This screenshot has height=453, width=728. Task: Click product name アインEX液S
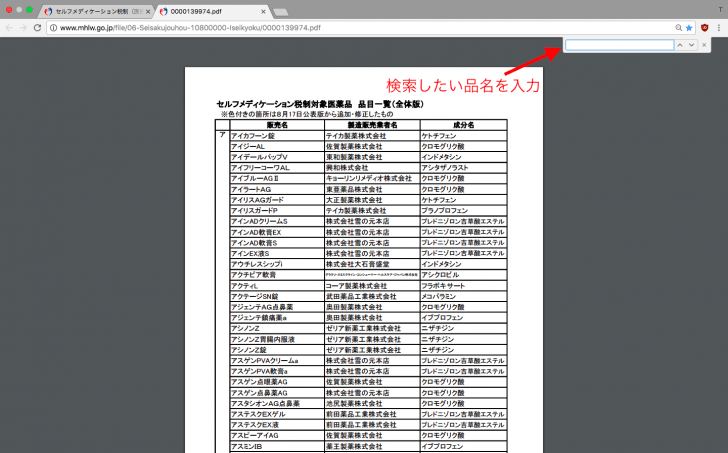coord(250,253)
